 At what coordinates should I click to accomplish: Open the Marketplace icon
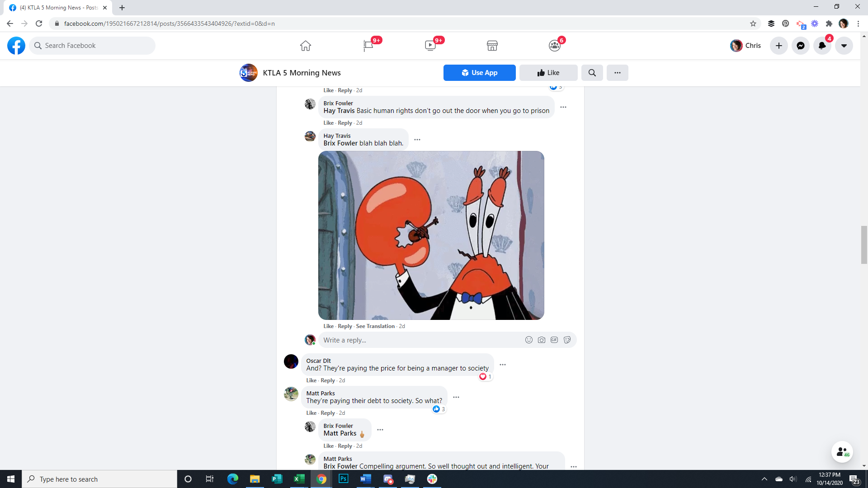click(x=492, y=46)
